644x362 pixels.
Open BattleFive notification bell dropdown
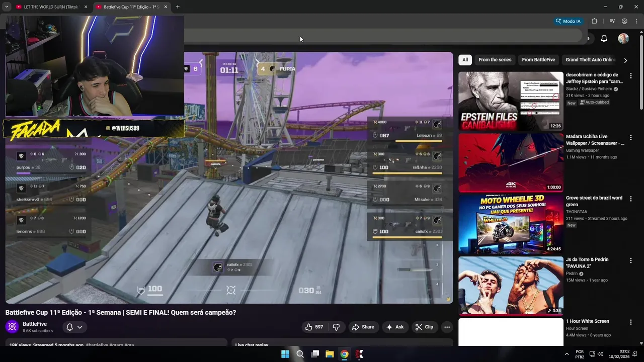point(74,327)
